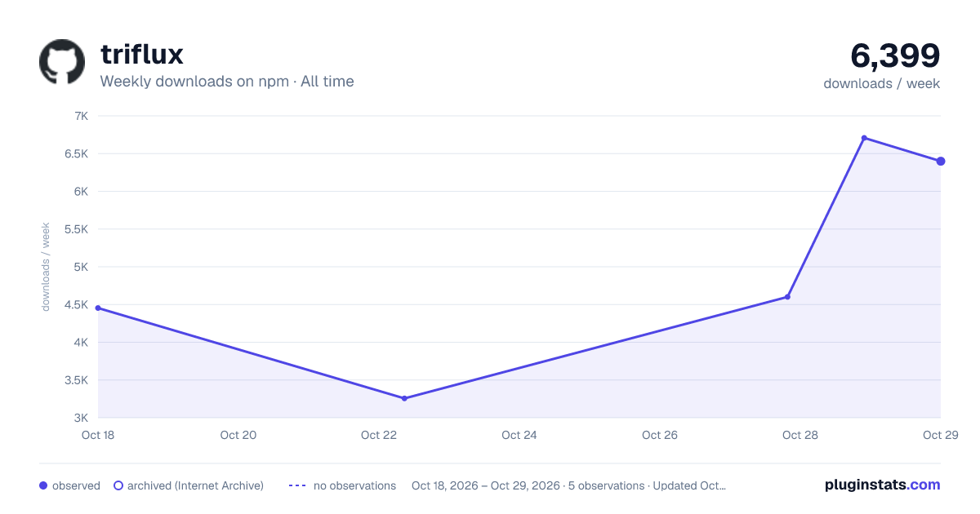The height and width of the screenshot is (514, 980).
Task: Click the 'triflux' package title
Action: coord(142,54)
